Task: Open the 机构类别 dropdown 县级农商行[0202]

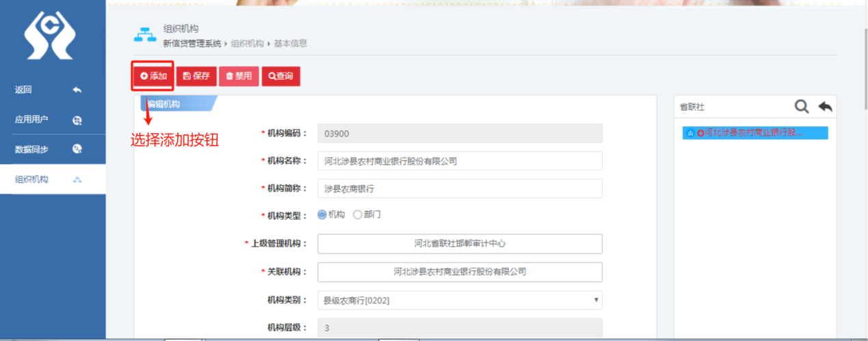Action: click(460, 300)
